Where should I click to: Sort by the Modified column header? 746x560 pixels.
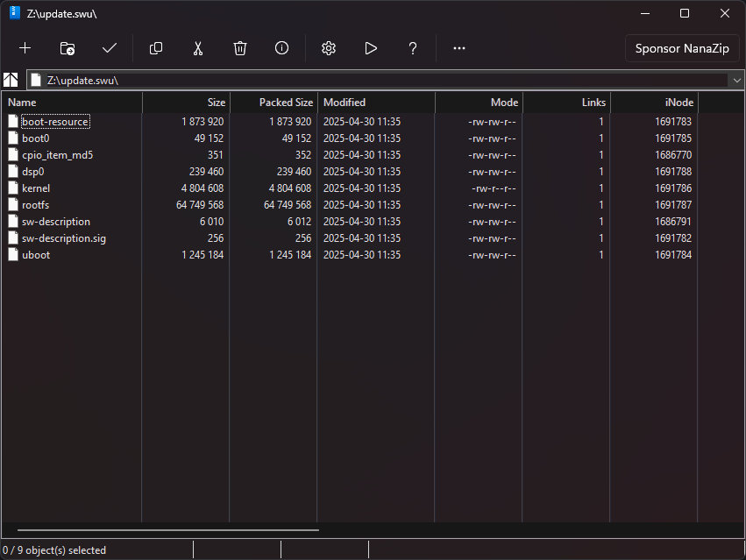click(375, 103)
